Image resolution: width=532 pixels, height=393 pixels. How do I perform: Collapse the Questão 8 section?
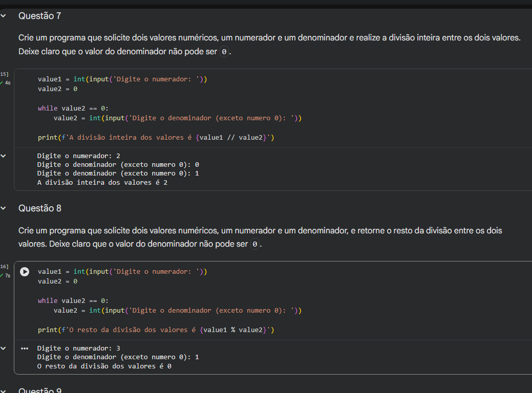coord(4,208)
